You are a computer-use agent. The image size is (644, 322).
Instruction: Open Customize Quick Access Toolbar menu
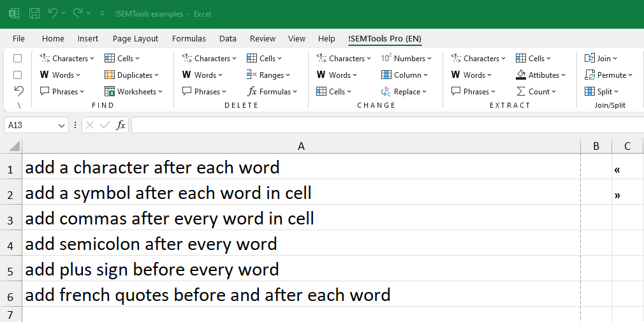point(102,13)
